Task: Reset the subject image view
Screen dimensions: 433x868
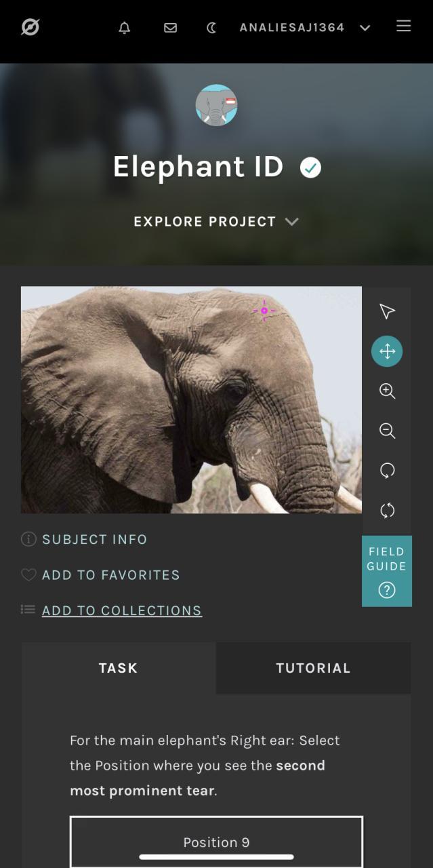Action: 387,511
